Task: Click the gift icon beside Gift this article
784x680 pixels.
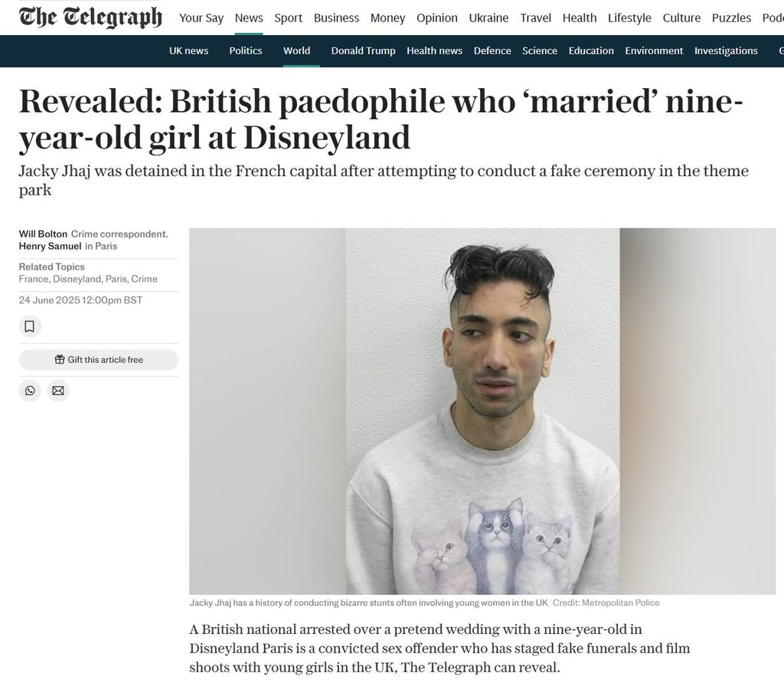Action: coord(60,359)
